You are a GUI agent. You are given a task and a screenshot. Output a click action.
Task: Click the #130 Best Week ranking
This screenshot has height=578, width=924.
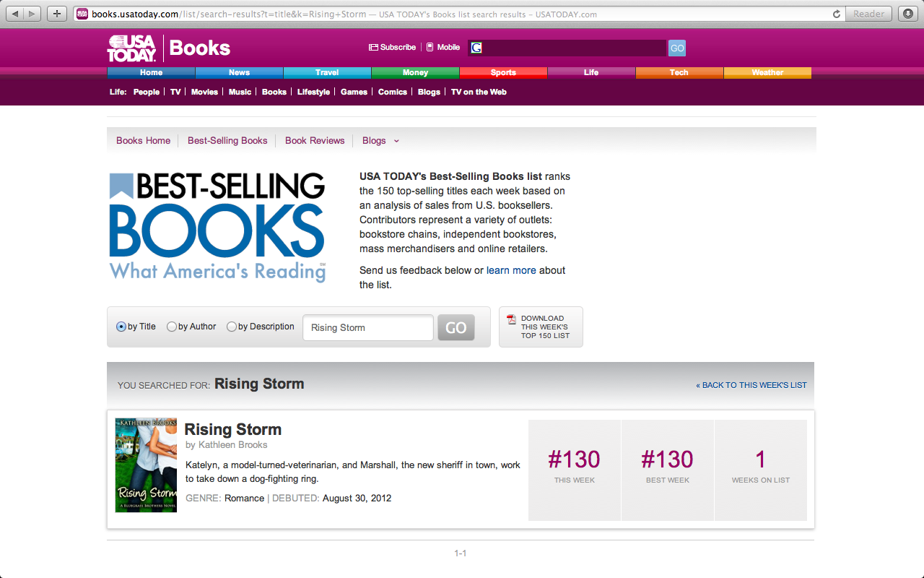click(668, 460)
